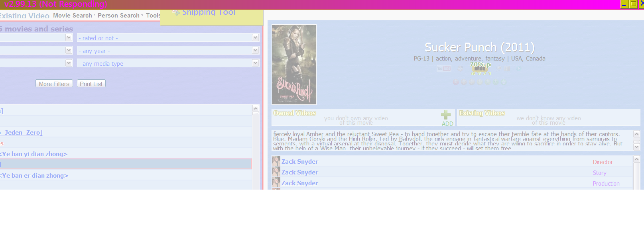Click cast list scrollbar up arrow
The height and width of the screenshot is (239, 644).
(636, 159)
